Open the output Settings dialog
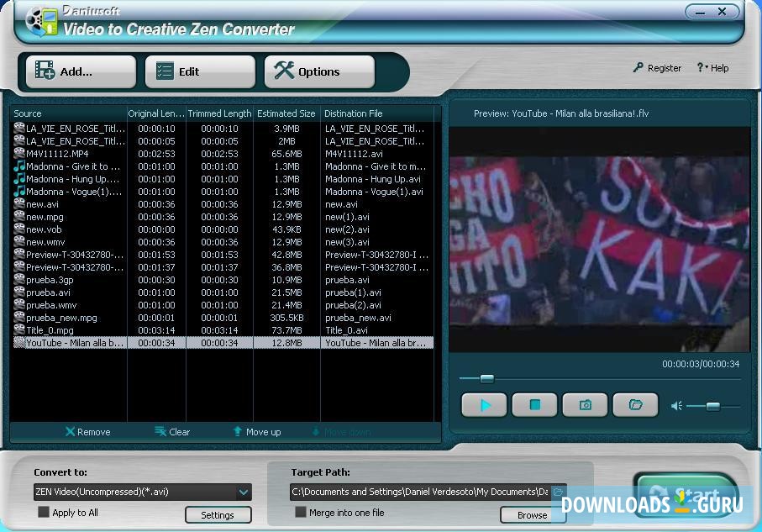Viewport: 762px width, 532px height. coord(218,514)
